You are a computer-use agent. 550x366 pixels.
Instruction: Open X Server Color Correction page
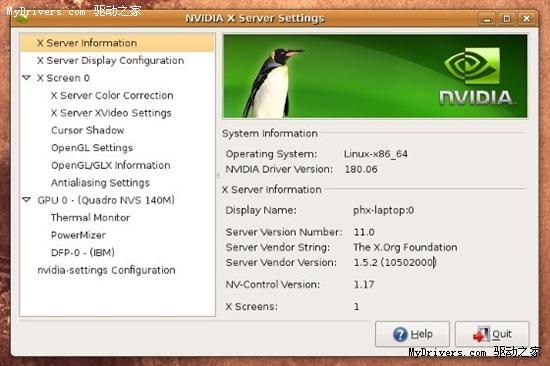click(112, 95)
